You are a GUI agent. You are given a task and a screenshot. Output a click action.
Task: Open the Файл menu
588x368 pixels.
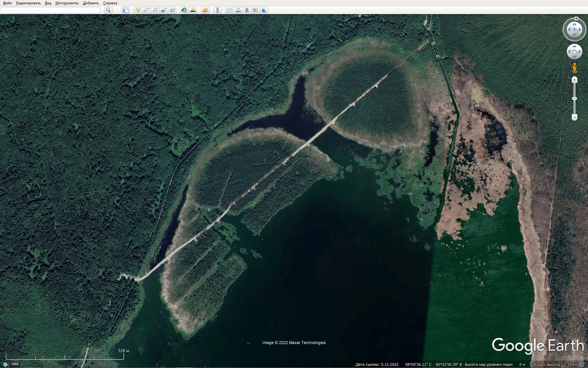pos(7,3)
